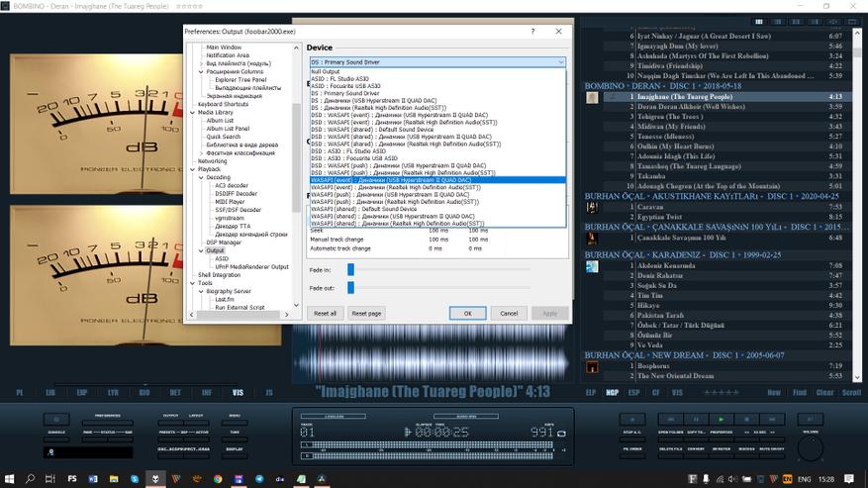Collapse the Расширения Columns node
Viewport: 868px width, 488px height.
201,72
